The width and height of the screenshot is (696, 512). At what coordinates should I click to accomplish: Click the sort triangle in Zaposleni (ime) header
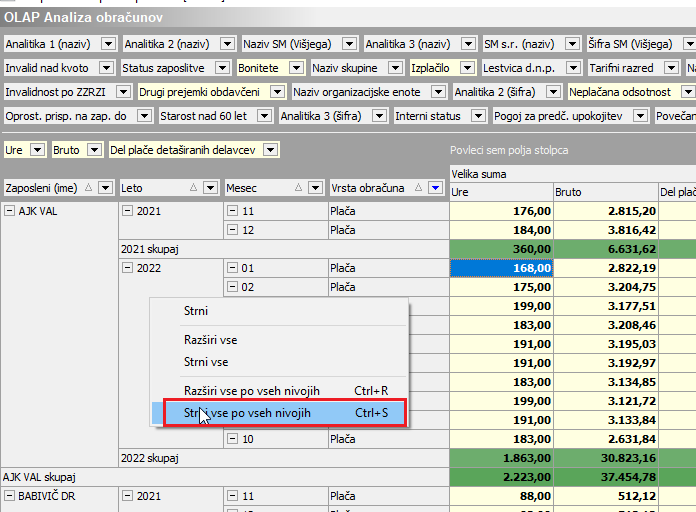click(88, 187)
